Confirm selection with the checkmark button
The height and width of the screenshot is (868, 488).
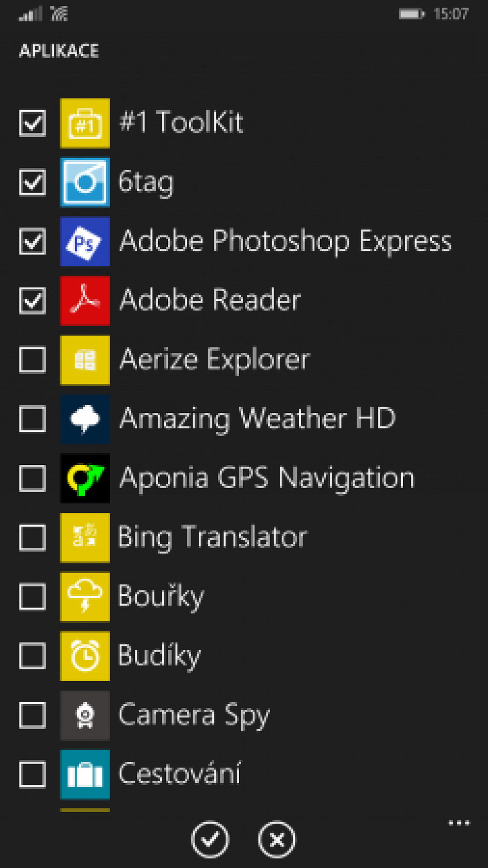(x=210, y=839)
